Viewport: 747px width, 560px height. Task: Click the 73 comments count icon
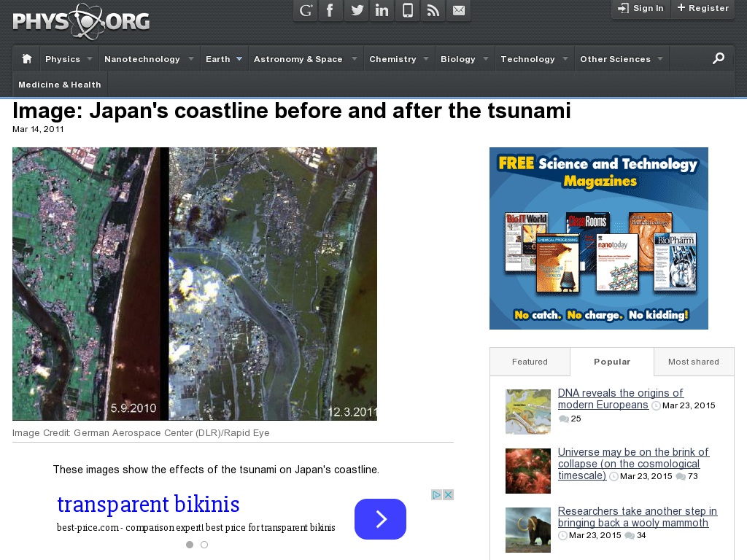click(x=681, y=476)
